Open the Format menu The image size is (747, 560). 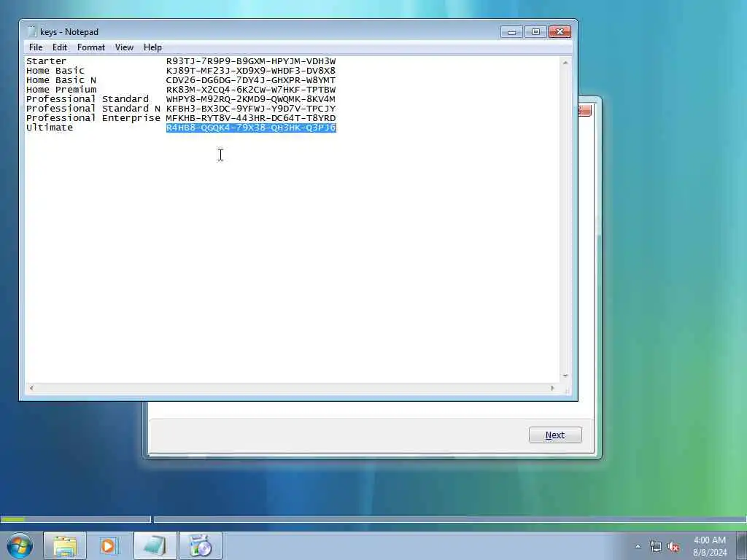(x=90, y=47)
